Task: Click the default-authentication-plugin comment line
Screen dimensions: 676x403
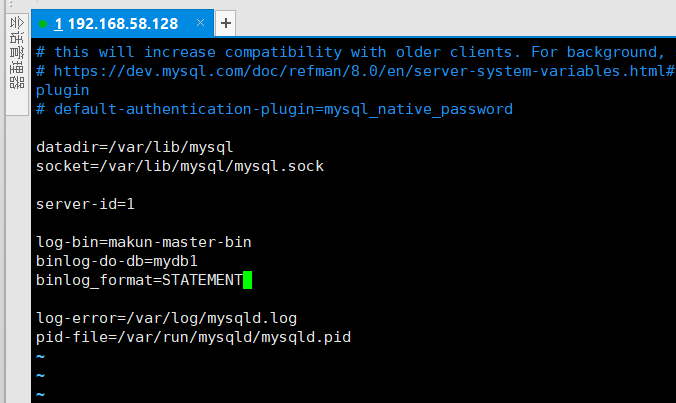Action: 275,109
